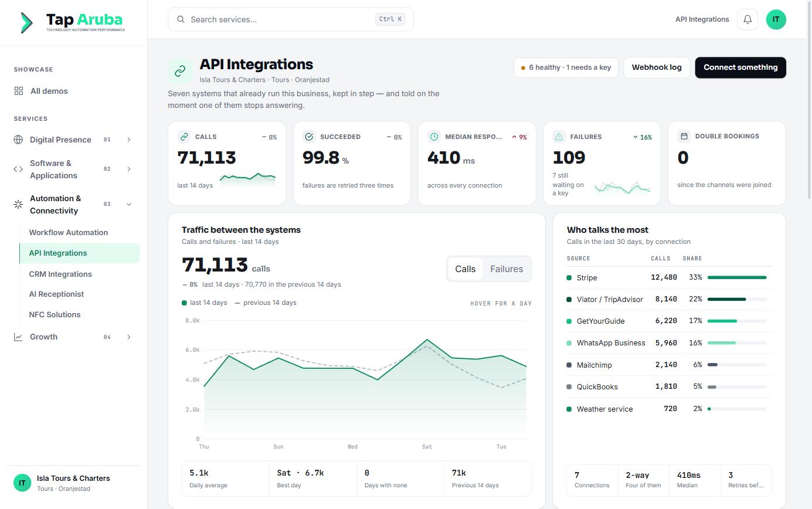812x509 pixels.
Task: Click the Sat peak on traffic chart
Action: coord(427,340)
